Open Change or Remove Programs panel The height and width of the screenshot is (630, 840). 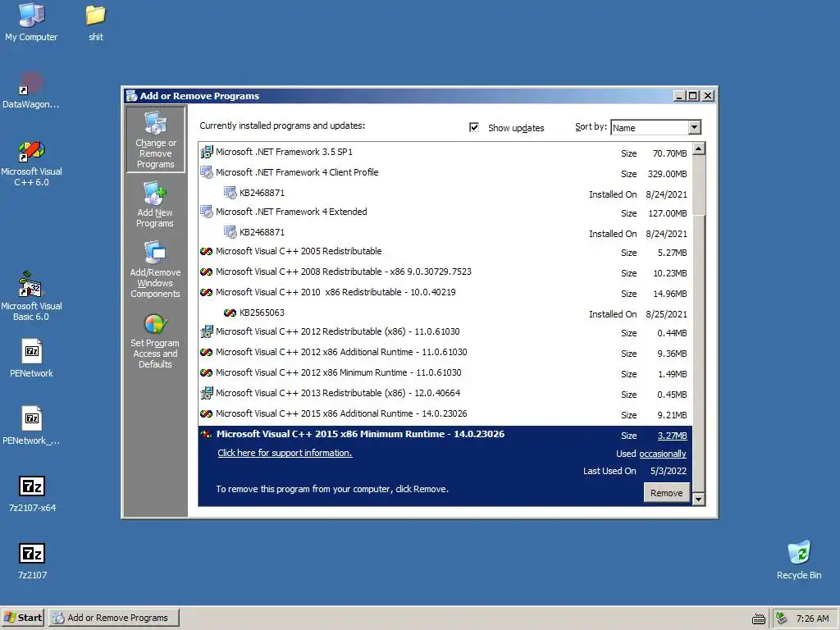point(155,139)
